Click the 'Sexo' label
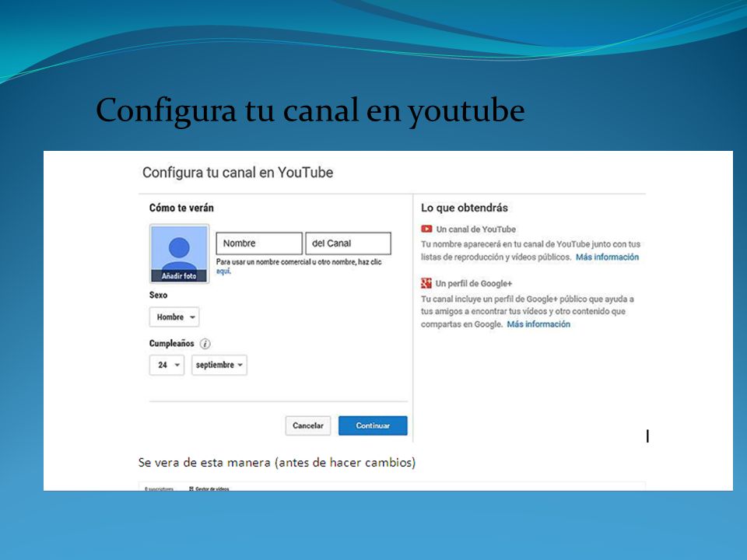The width and height of the screenshot is (747, 560). [158, 295]
